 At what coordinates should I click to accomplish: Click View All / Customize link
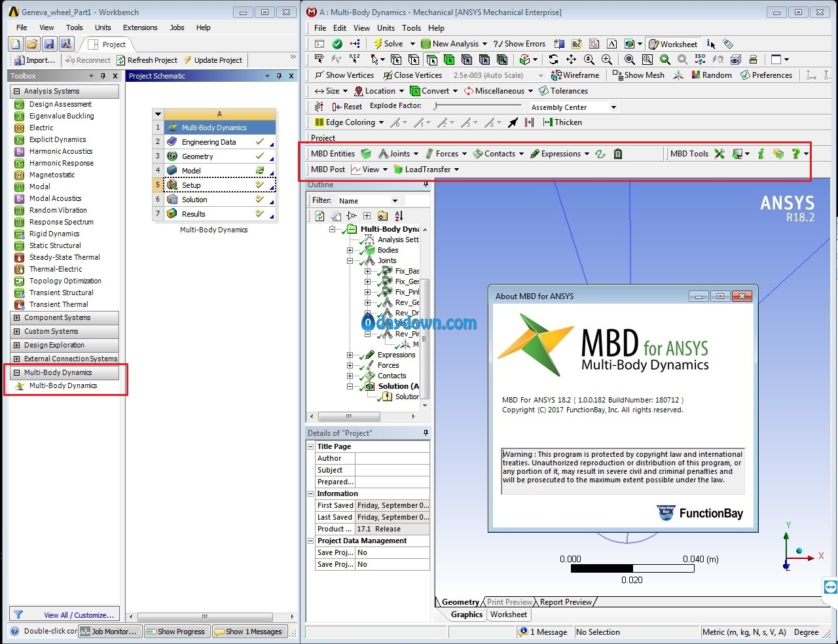(79, 615)
